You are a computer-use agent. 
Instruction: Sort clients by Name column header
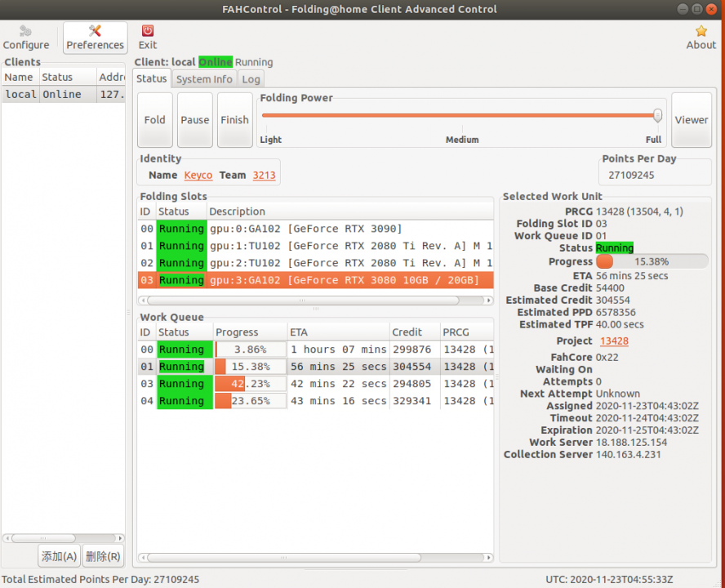20,77
